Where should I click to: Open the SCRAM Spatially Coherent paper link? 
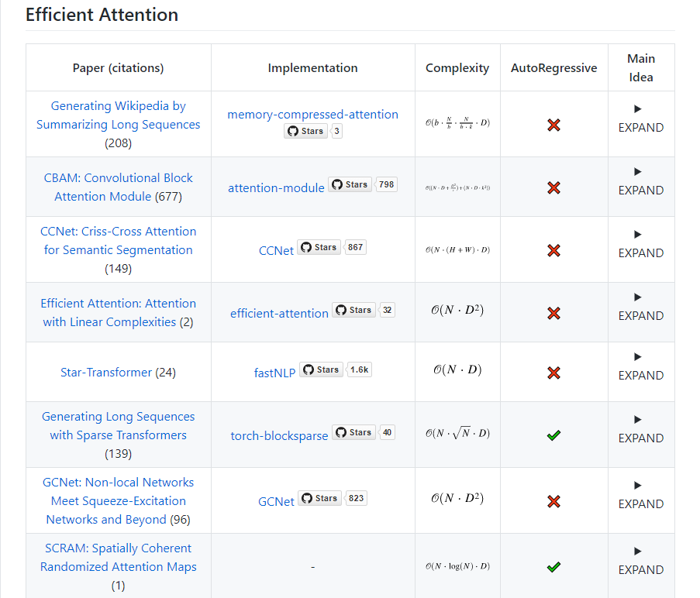point(118,558)
